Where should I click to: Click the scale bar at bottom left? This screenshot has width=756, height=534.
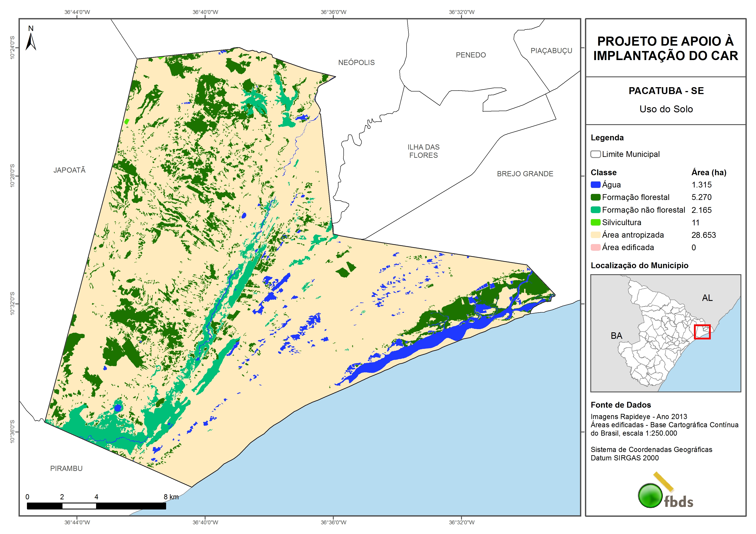(x=96, y=506)
